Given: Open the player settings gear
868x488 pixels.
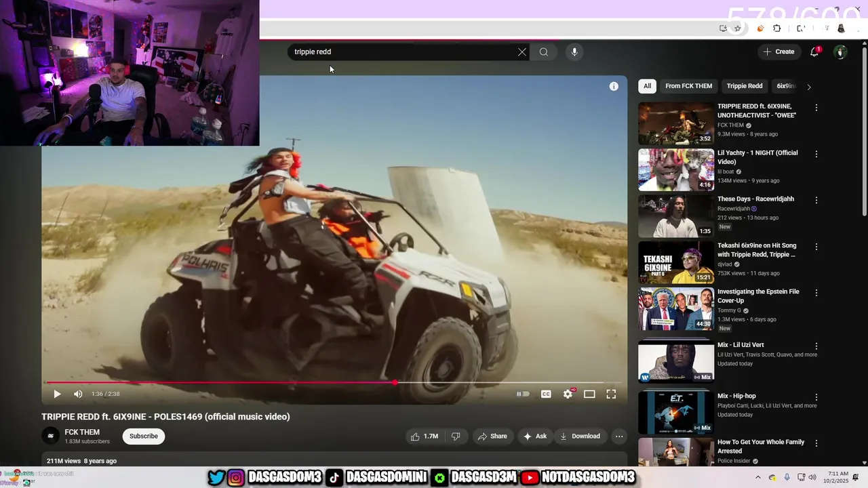Looking at the screenshot, I should 568,394.
